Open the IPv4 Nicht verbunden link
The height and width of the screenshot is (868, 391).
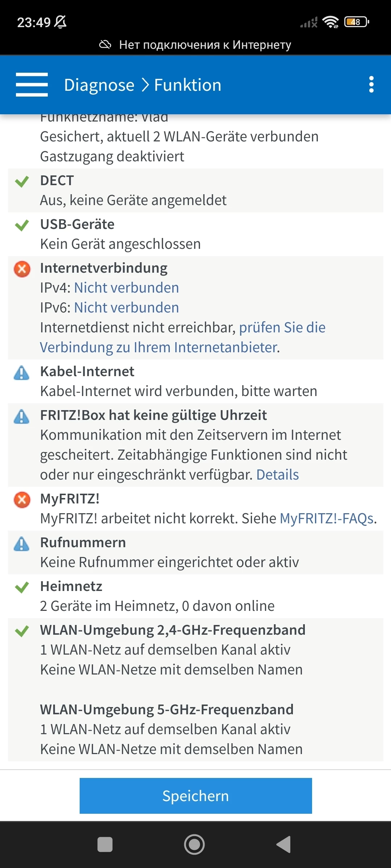126,288
